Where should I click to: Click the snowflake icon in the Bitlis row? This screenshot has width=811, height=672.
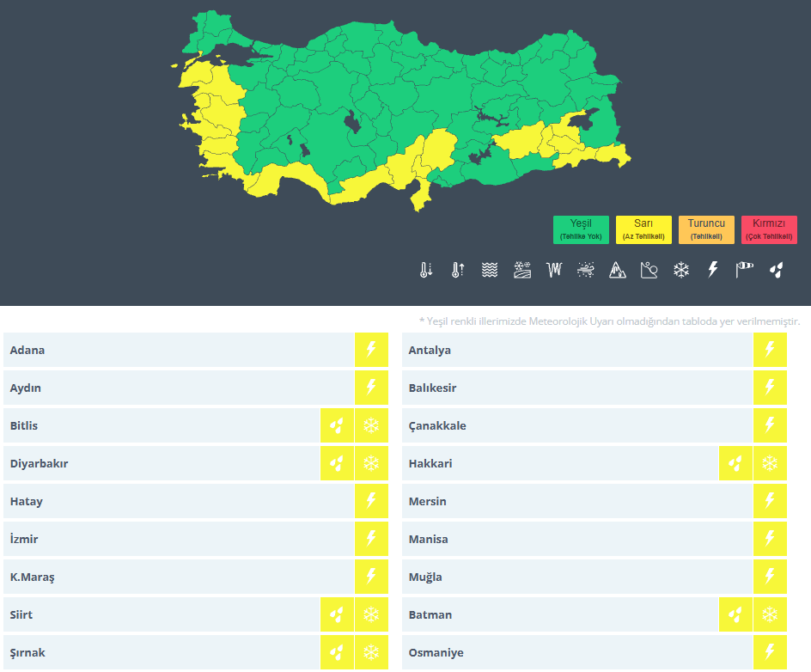point(371,426)
